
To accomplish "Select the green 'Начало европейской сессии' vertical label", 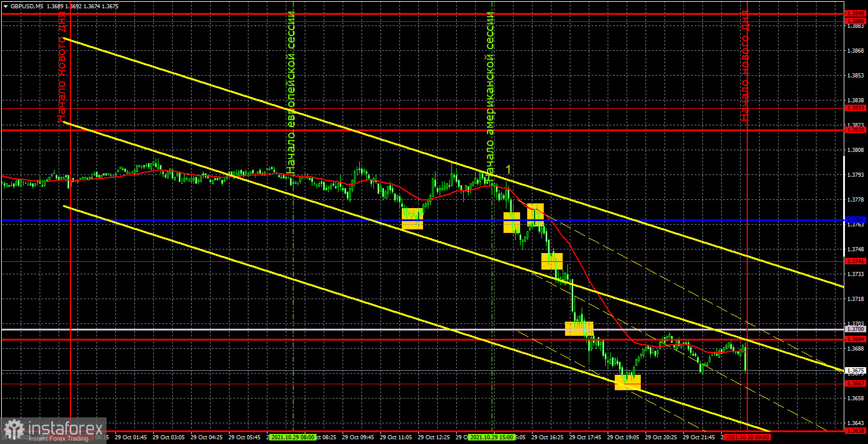I will (x=291, y=92).
